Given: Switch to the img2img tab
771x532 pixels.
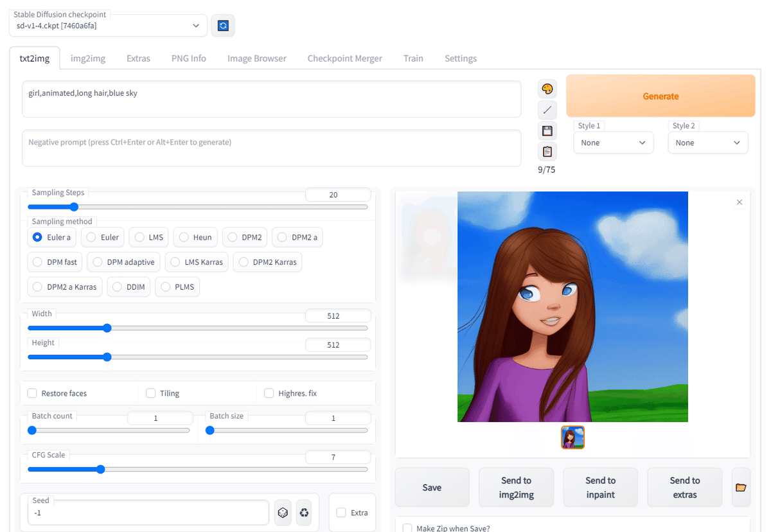Looking at the screenshot, I should 88,58.
